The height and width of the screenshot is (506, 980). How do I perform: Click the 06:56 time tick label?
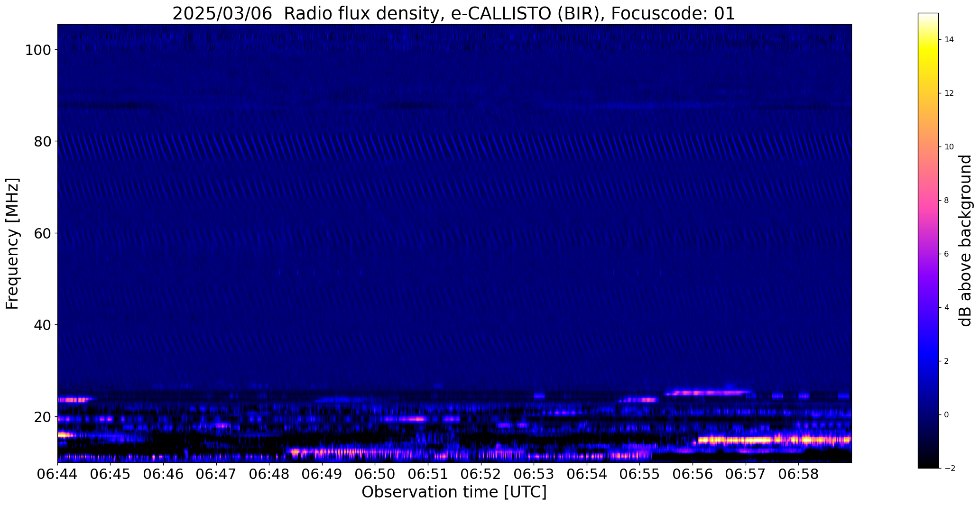pyautogui.click(x=693, y=474)
